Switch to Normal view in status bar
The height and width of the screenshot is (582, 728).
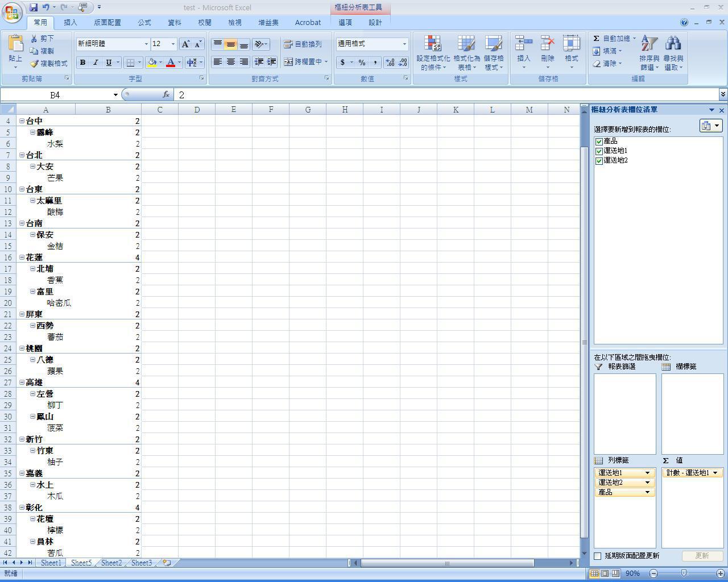594,573
